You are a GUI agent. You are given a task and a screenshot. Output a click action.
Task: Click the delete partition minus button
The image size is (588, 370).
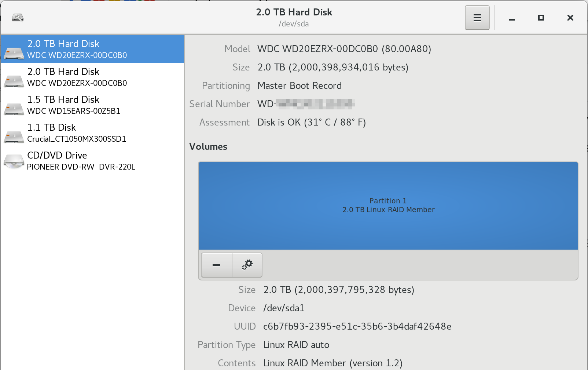click(216, 265)
